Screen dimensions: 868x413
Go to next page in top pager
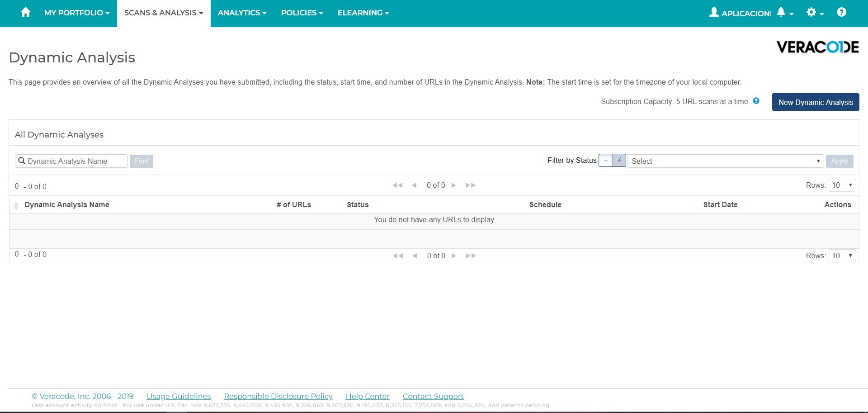click(454, 185)
